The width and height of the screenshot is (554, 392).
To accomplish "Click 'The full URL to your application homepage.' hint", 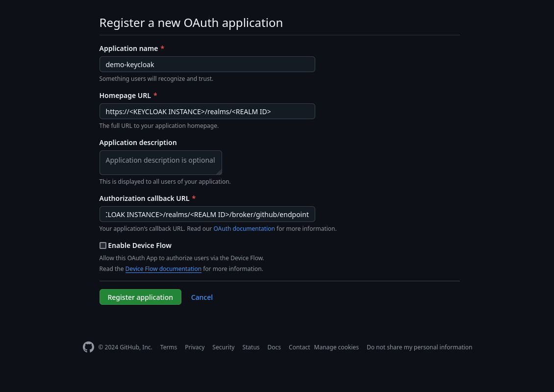I will [159, 126].
